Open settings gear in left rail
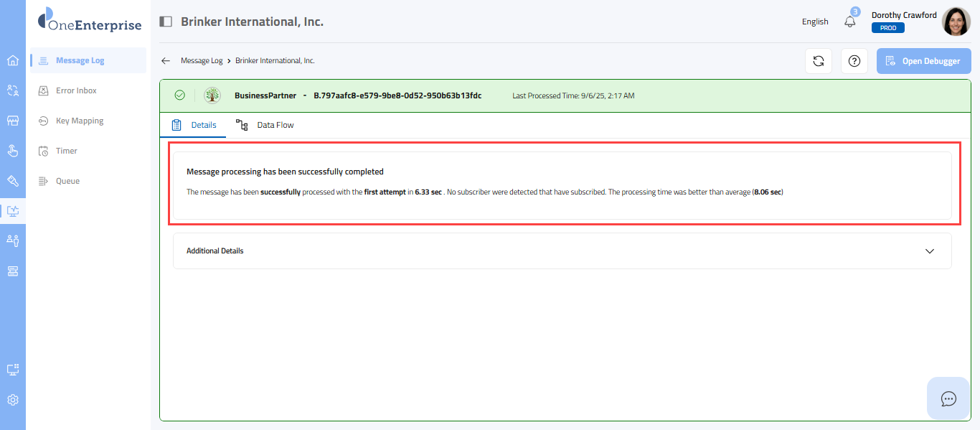Screen dimensions: 980x430 (13, 400)
